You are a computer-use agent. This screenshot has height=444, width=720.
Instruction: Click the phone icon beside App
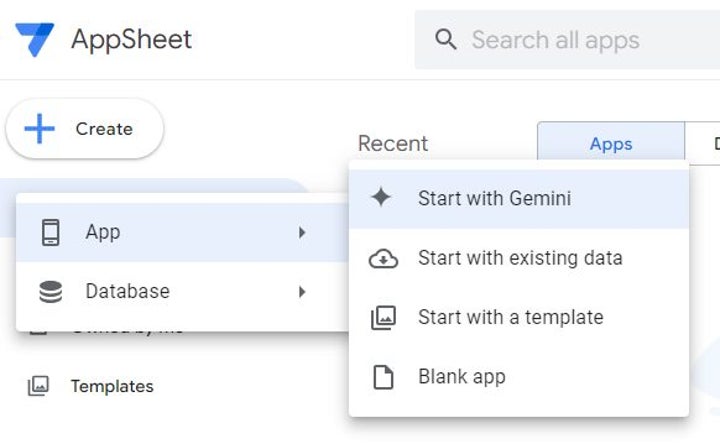pyautogui.click(x=50, y=232)
